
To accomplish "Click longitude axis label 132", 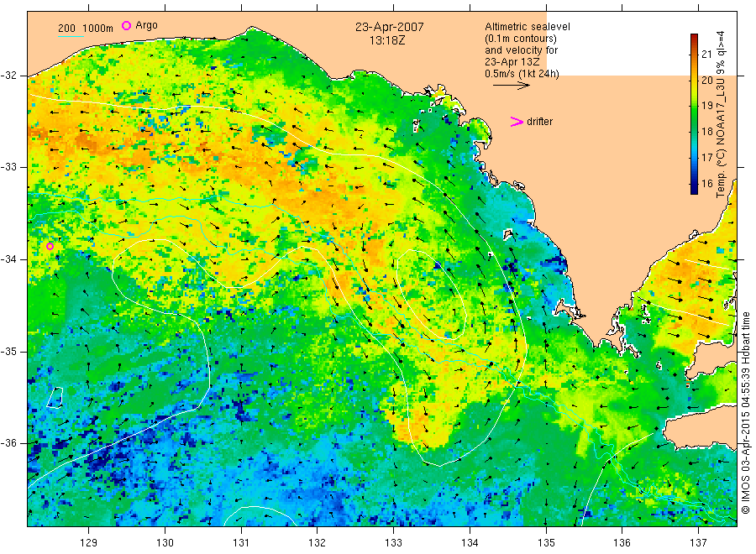I will tap(318, 542).
